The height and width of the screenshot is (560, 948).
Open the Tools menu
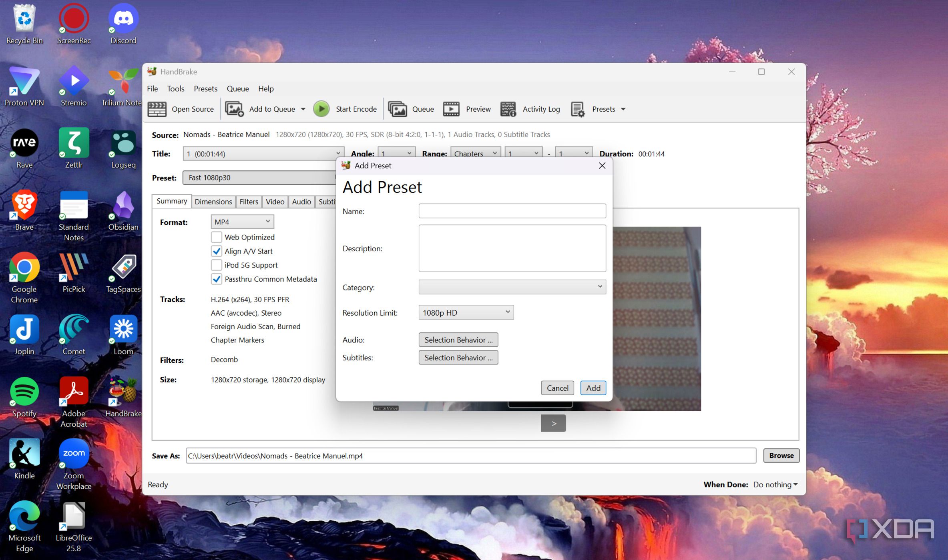click(x=176, y=88)
